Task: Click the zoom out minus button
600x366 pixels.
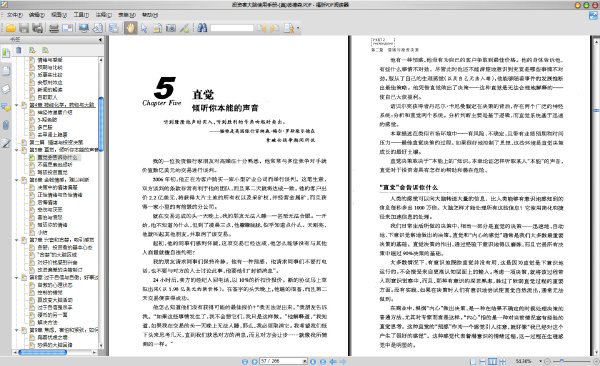Action: tap(548, 361)
